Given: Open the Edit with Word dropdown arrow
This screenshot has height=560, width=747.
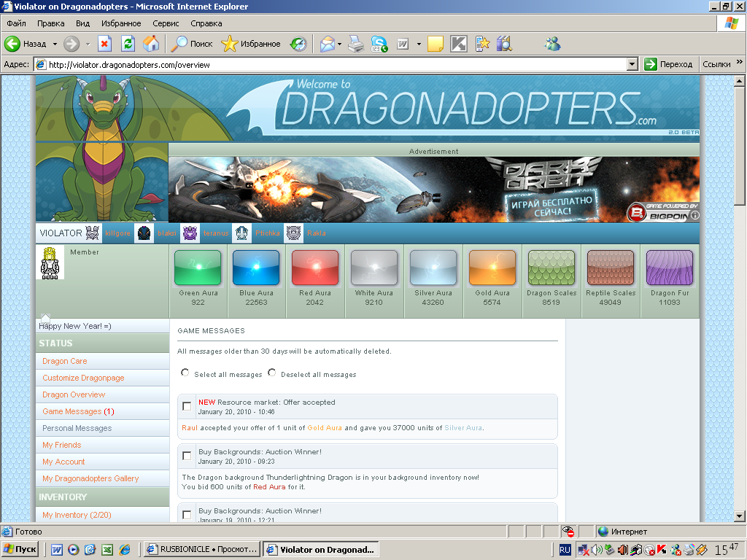Looking at the screenshot, I should click(x=419, y=44).
